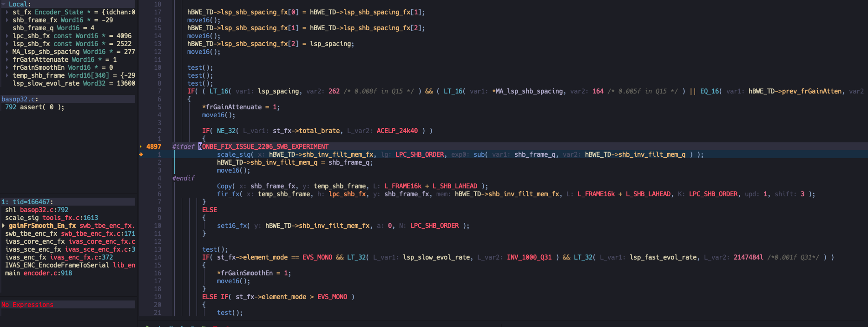Screen dimensions: 868x327
Task: Expand the shb_frame_fx variable
Action: 7,20
